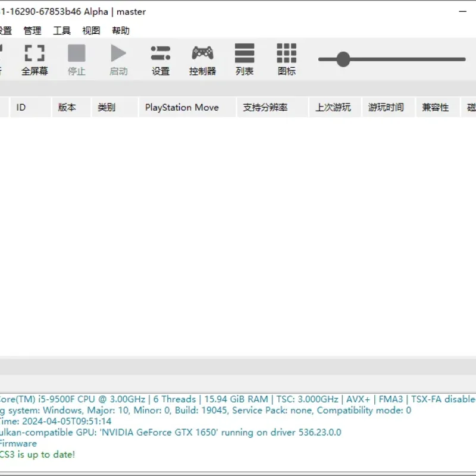This screenshot has width=476, height=476.
Task: Sort by 类别 column header
Action: [115, 107]
